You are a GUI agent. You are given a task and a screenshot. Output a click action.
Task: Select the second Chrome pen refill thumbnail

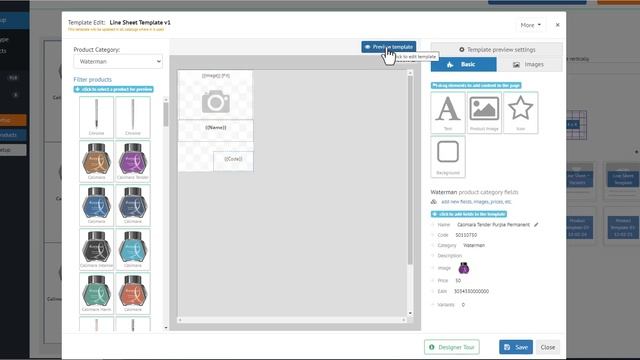coord(133,117)
